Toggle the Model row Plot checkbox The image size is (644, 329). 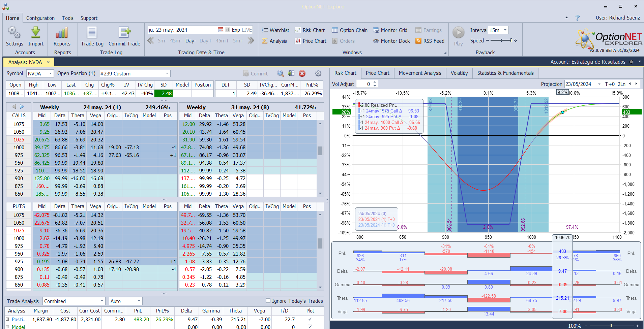(310, 327)
